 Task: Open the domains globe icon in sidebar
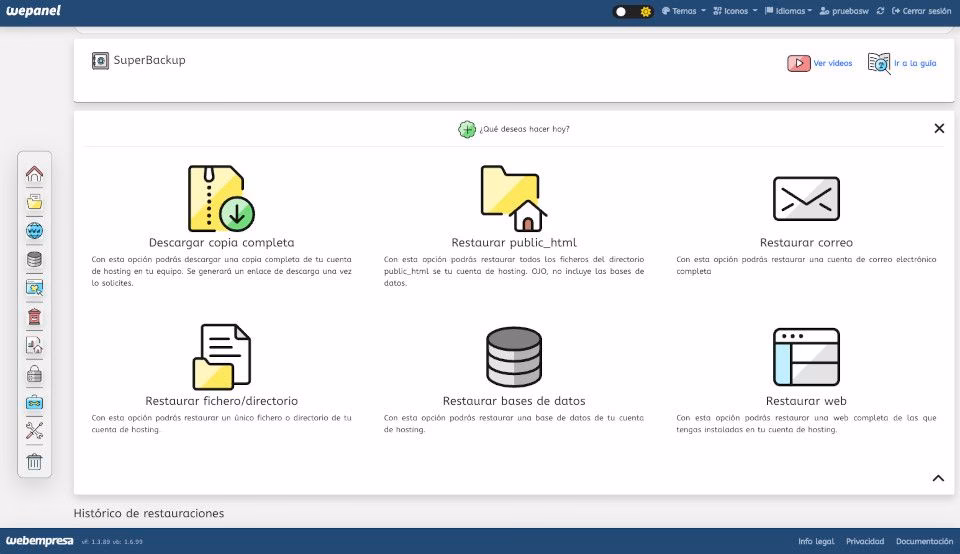click(34, 231)
